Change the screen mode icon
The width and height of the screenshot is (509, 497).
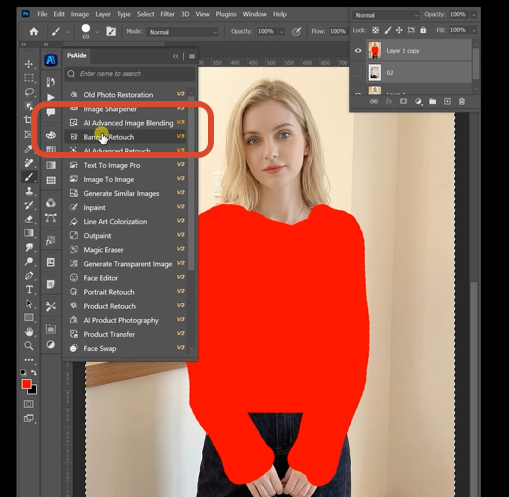29,418
